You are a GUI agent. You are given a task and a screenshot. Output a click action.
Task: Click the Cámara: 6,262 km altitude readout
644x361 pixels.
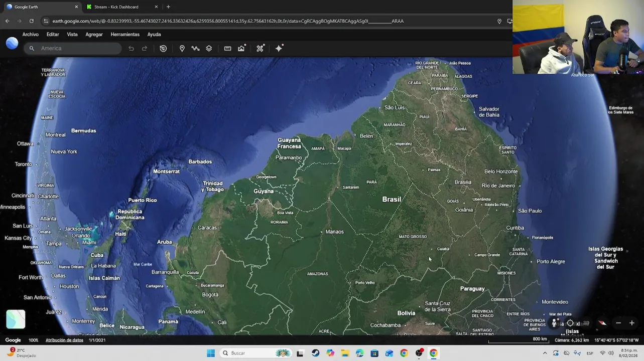tap(572, 340)
